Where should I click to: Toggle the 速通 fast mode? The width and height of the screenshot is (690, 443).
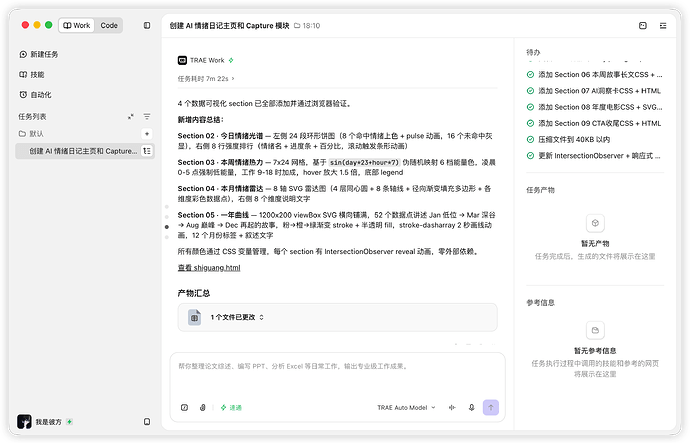tap(231, 407)
